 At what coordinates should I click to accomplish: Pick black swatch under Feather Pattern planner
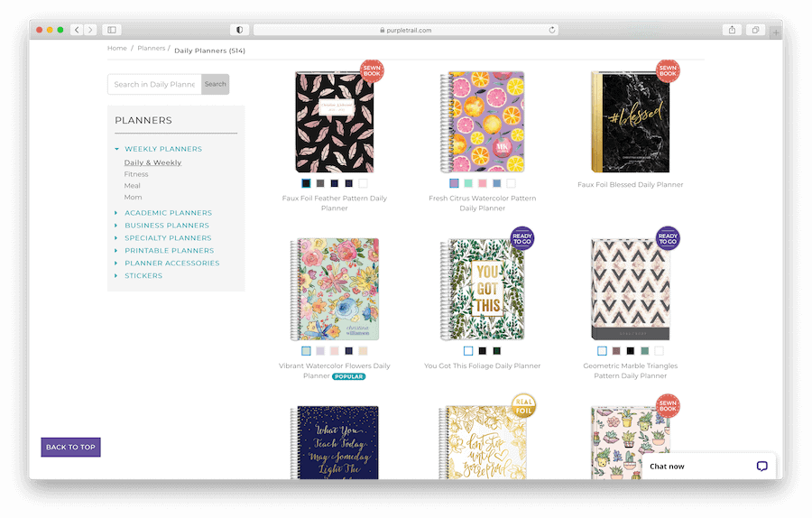306,183
